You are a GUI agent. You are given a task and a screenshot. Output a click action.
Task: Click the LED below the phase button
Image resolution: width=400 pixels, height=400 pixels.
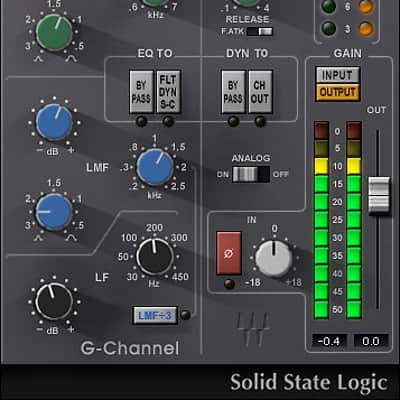(229, 284)
